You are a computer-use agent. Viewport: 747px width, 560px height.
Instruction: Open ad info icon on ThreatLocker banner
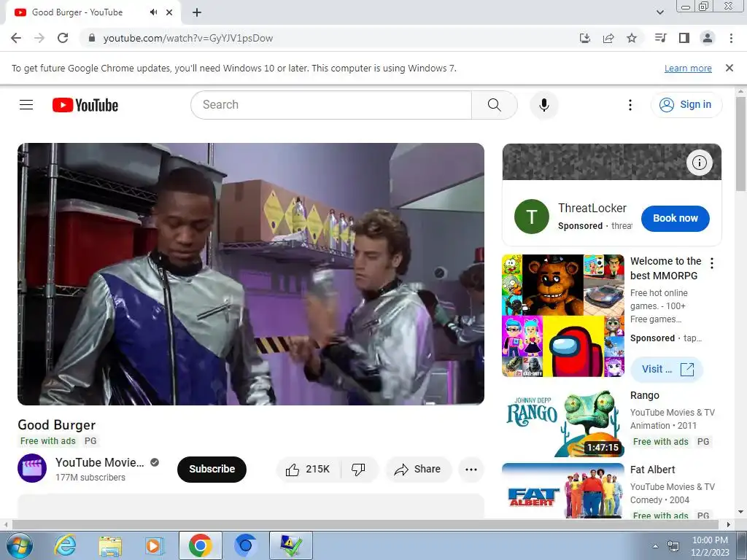(699, 163)
